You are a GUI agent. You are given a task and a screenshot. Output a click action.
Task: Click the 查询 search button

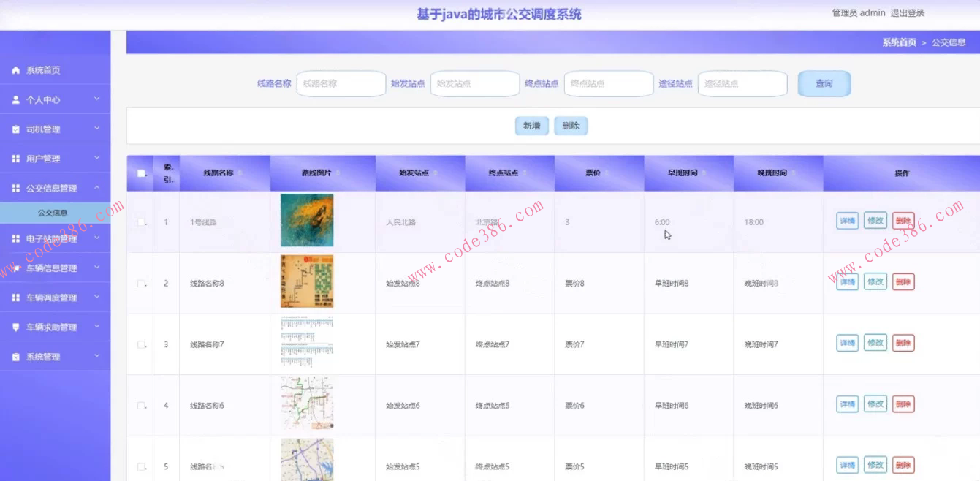[824, 83]
